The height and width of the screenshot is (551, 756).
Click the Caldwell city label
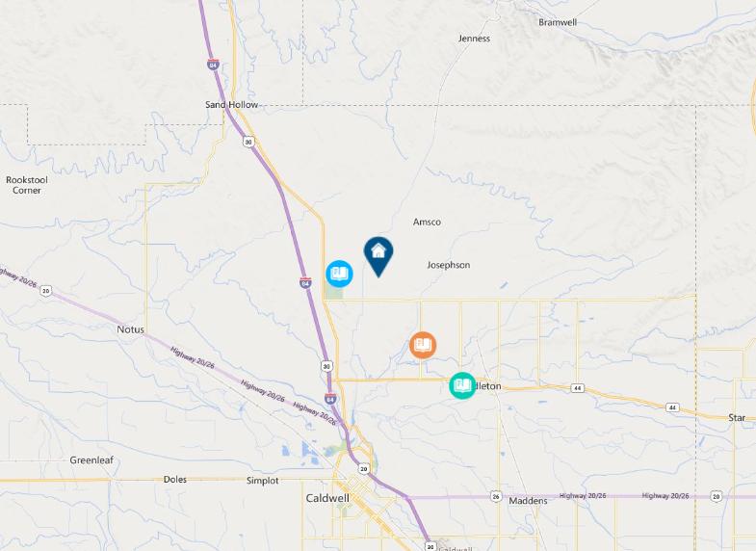(x=327, y=498)
